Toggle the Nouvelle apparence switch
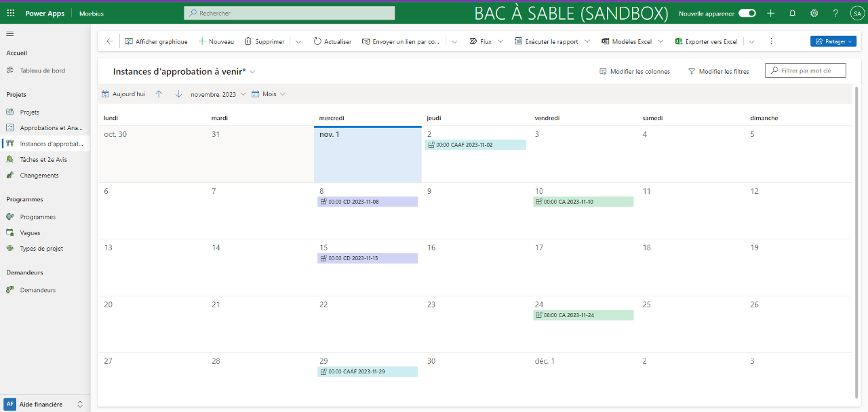The image size is (868, 412). tap(747, 14)
